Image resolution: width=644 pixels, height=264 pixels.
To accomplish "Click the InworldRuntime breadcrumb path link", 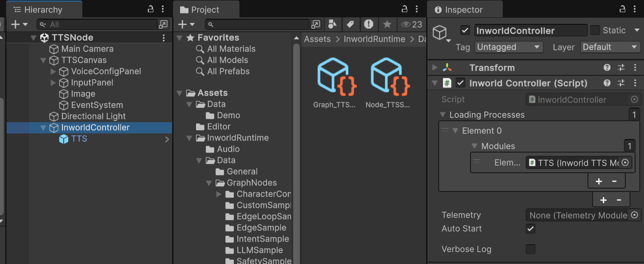I will point(374,39).
